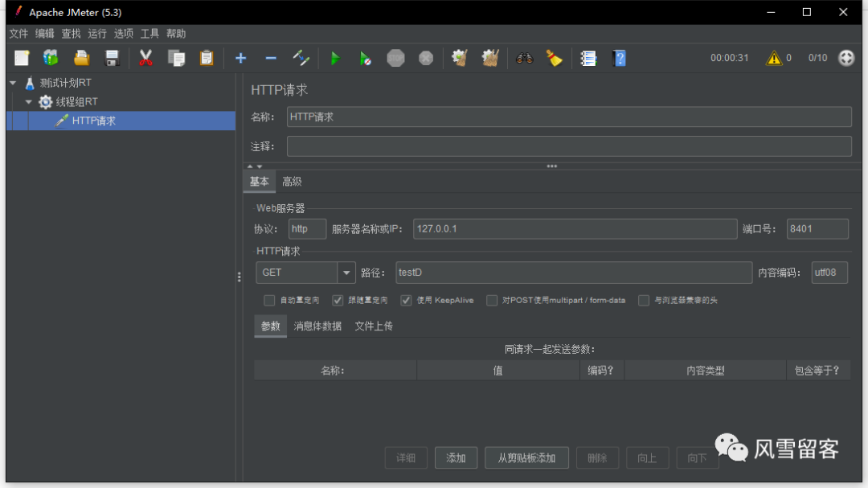868x488 pixels.
Task: Open the Function Helper list icon
Action: coord(588,58)
